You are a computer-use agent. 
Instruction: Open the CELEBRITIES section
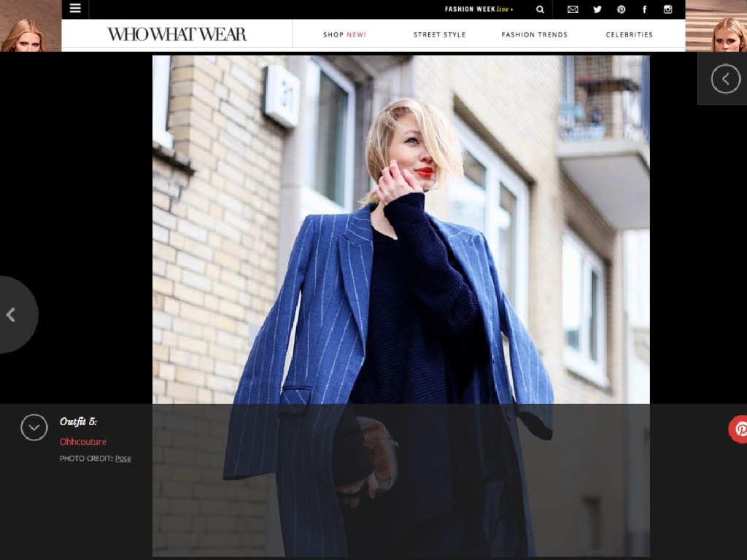point(629,34)
